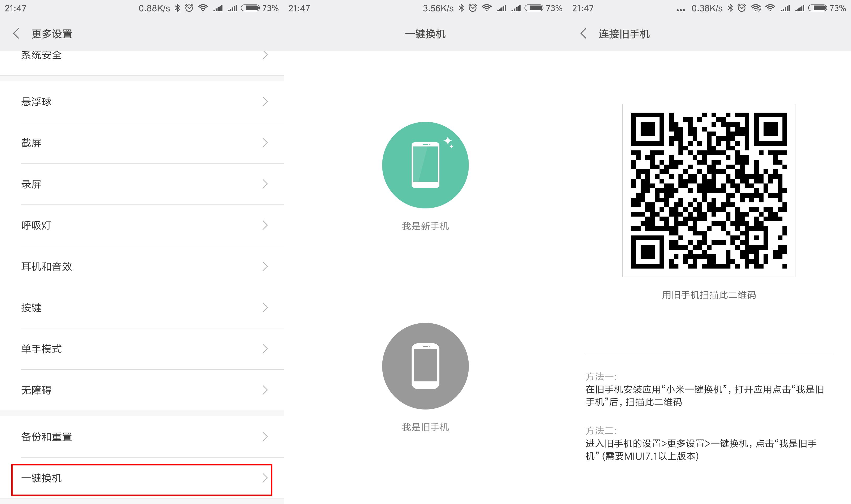Tap battery icon in left status bar
Screen dimensions: 851x504
(x=250, y=8)
